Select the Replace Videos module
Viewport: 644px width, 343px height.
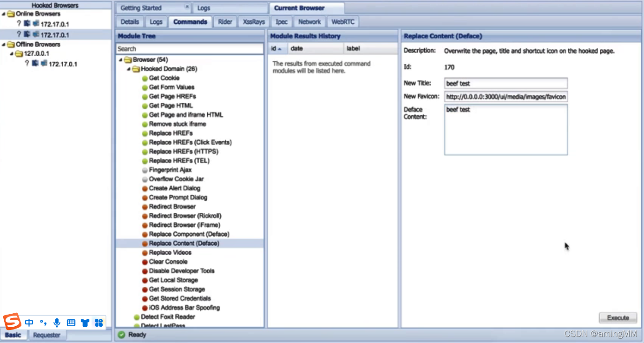click(x=170, y=253)
